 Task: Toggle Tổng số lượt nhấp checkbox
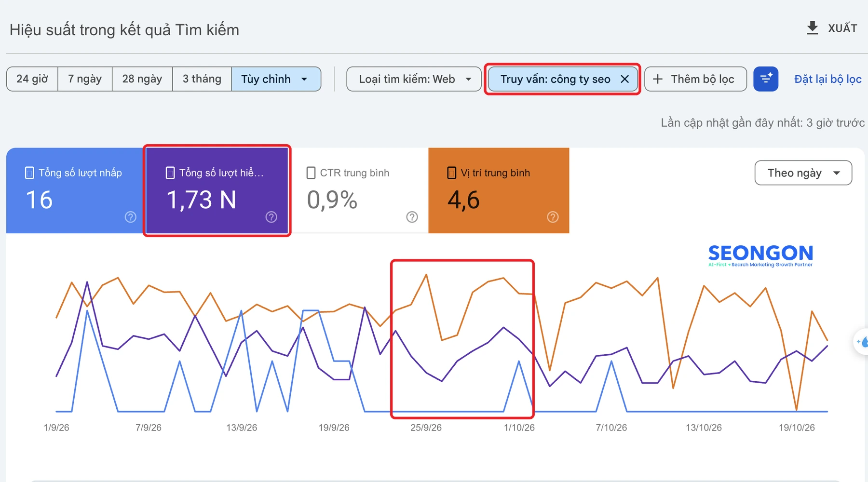click(29, 173)
